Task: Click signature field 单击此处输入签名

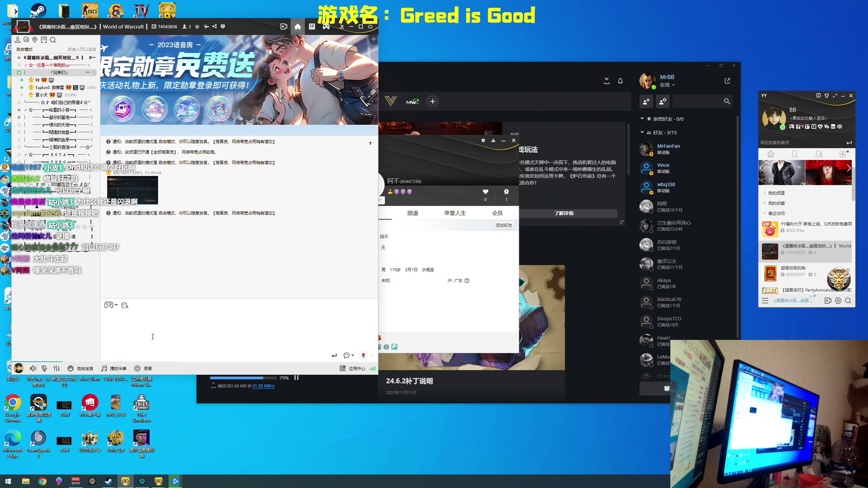Action: [x=809, y=118]
